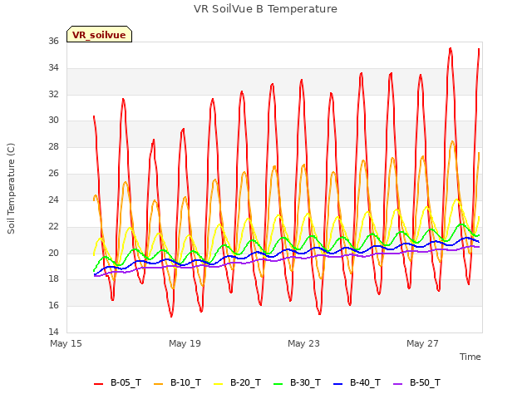Click the 36 y-axis tick label
Viewport: 532px width, 399px height.
point(53,42)
